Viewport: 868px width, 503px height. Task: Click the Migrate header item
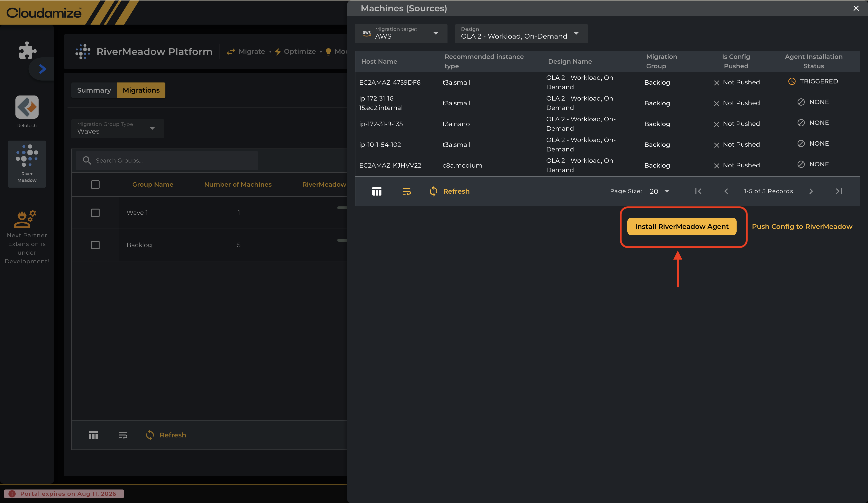point(246,51)
